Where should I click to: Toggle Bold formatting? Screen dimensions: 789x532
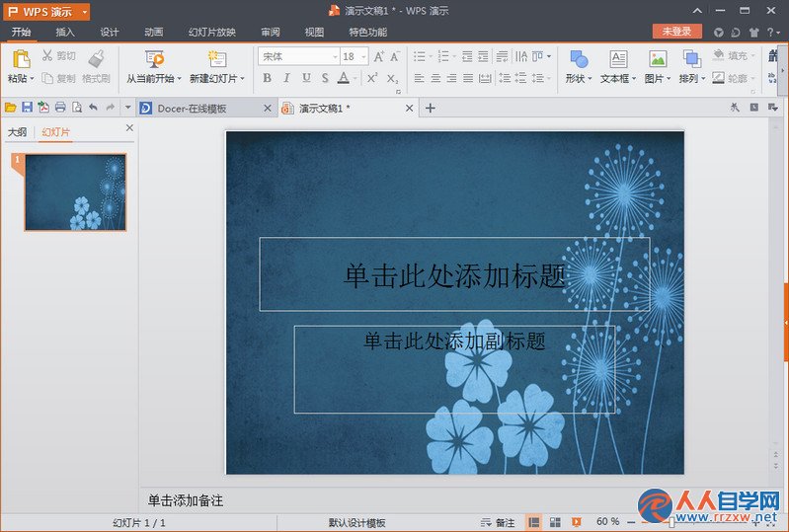point(268,78)
